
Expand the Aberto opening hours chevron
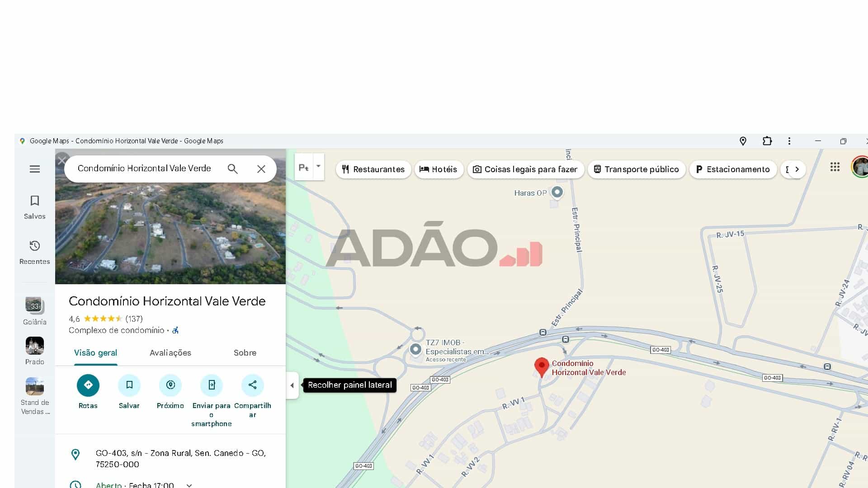[189, 485]
